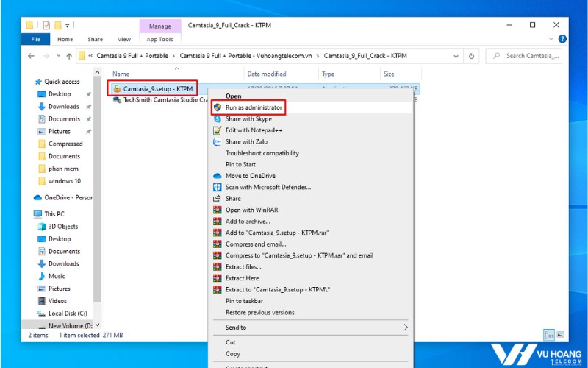
Task: Click the Microsoft Defender shield icon
Action: coord(217,187)
